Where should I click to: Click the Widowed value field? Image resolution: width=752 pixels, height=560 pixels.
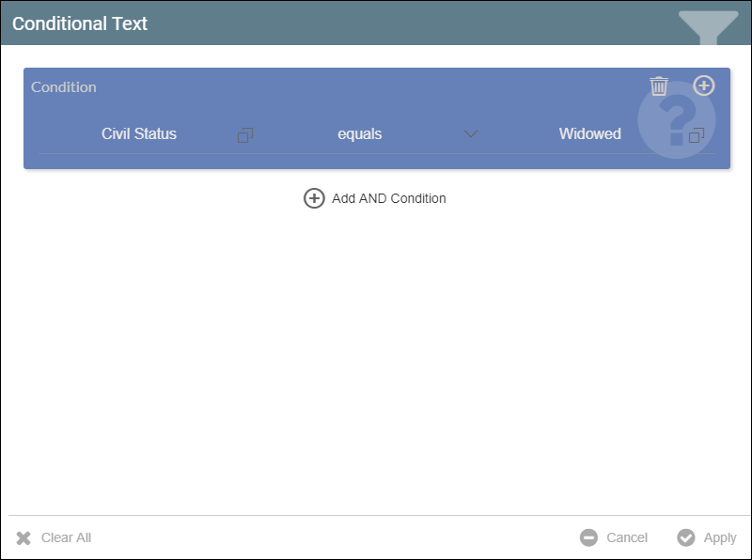(x=589, y=134)
